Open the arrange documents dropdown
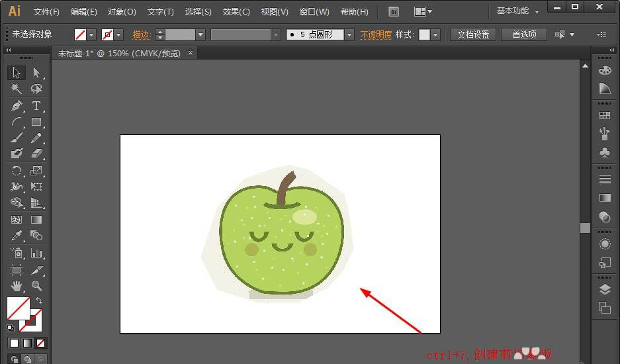The width and height of the screenshot is (620, 364). (x=423, y=12)
